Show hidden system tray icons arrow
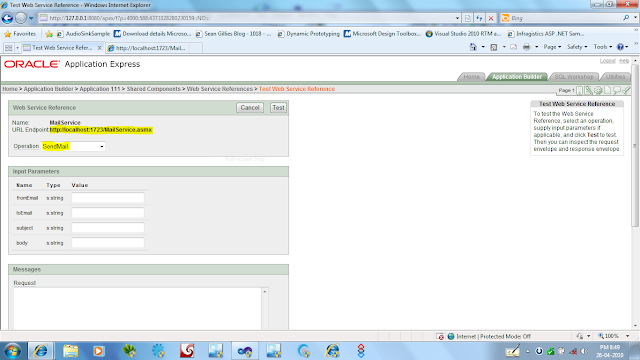 point(527,351)
